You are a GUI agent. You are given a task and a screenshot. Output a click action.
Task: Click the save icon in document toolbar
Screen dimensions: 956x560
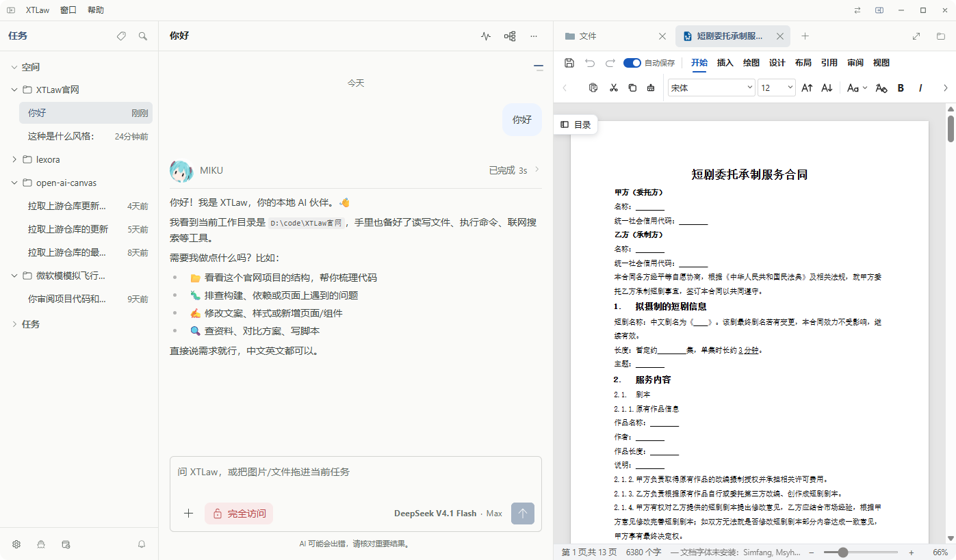click(x=569, y=63)
